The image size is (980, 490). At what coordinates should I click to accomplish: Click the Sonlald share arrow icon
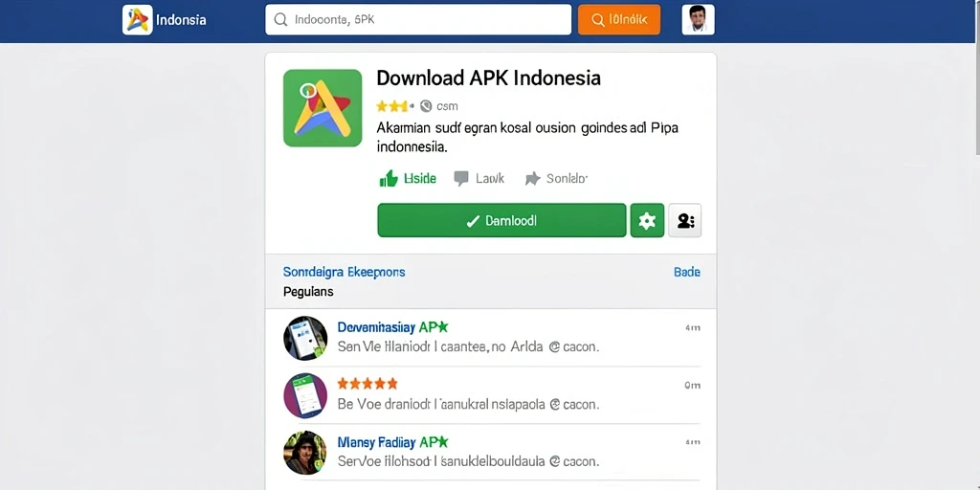pyautogui.click(x=532, y=179)
